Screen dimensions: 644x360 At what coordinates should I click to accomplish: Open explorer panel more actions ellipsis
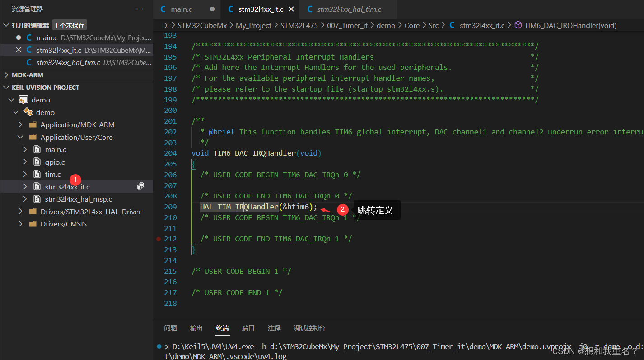click(x=140, y=9)
